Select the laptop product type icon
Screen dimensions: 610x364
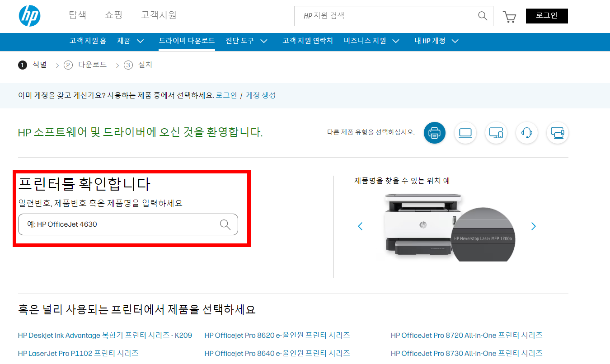(x=465, y=133)
